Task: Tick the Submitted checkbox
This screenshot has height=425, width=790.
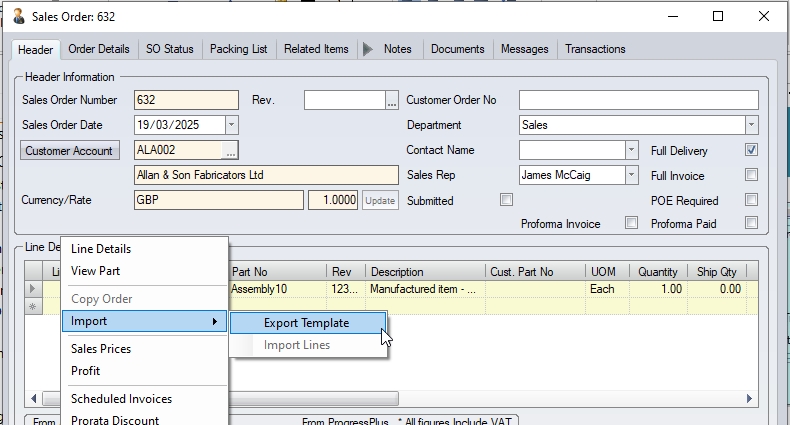Action: click(x=506, y=200)
